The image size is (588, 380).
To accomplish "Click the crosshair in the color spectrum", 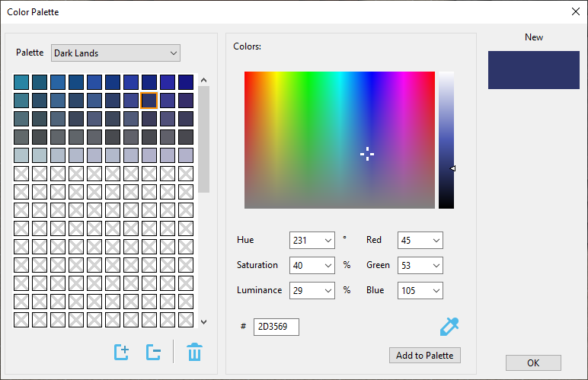I will 367,155.
